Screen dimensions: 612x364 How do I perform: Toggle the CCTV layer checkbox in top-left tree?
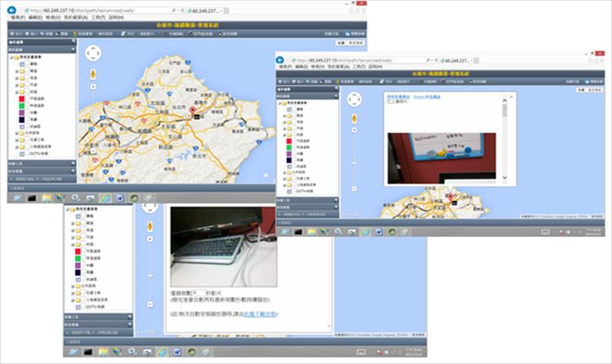(x=22, y=153)
